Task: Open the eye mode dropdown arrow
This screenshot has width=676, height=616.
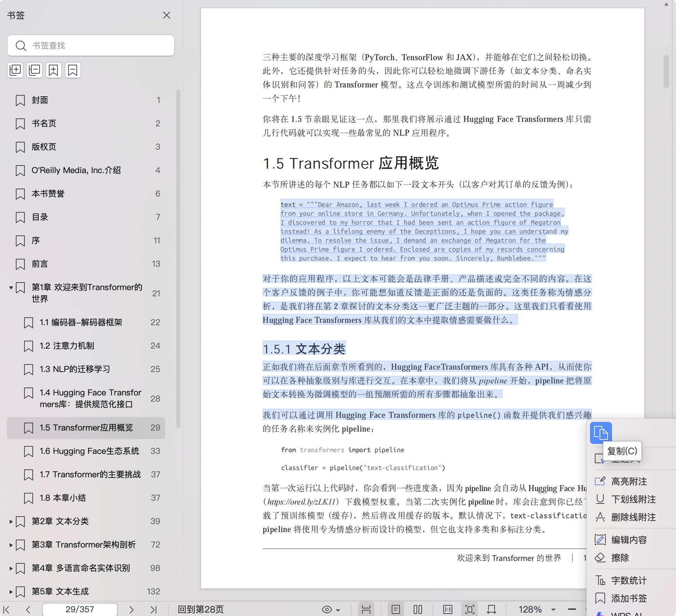Action: [x=338, y=610]
